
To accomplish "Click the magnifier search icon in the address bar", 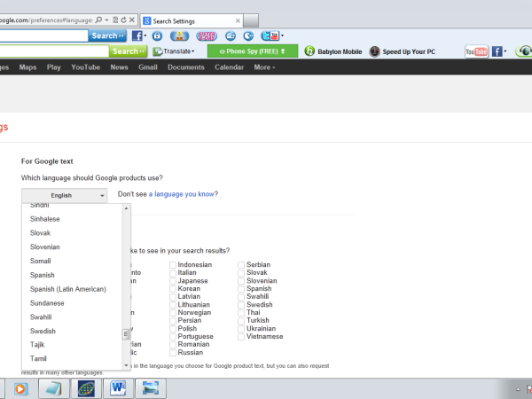I will coord(98,20).
